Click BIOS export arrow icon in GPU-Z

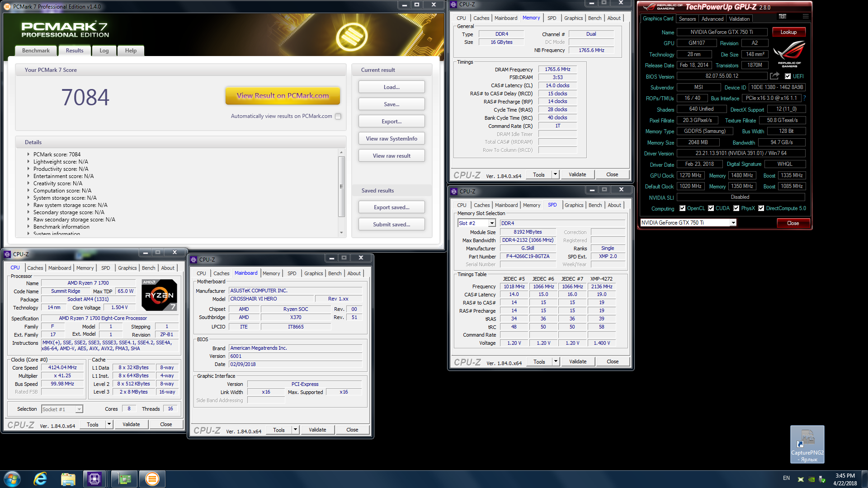pyautogui.click(x=775, y=76)
